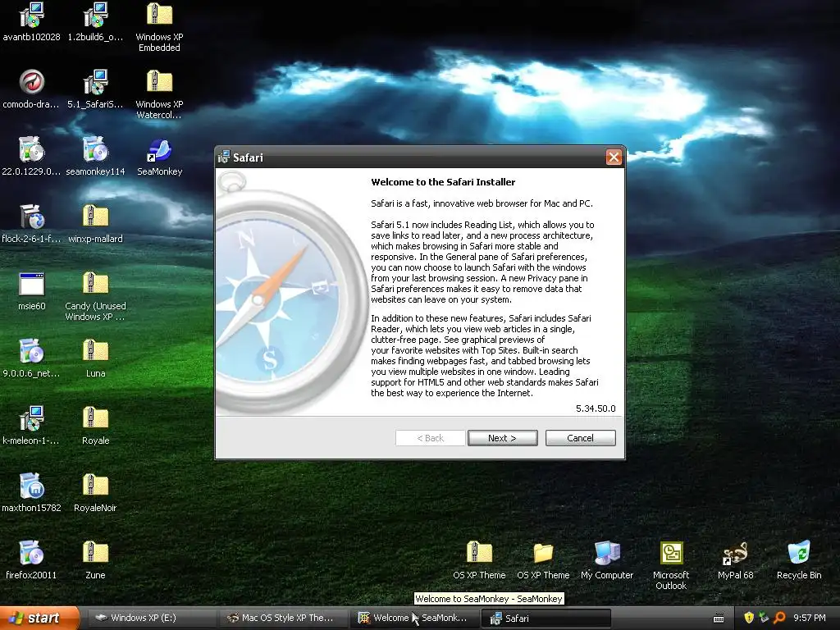Click the disabled Back button in the Safari installer
The width and height of the screenshot is (840, 630).
(430, 438)
